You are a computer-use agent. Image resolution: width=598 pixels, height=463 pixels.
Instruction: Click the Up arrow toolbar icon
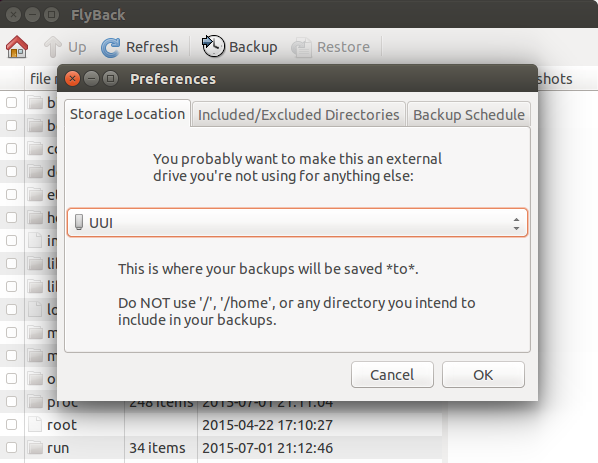[53, 47]
